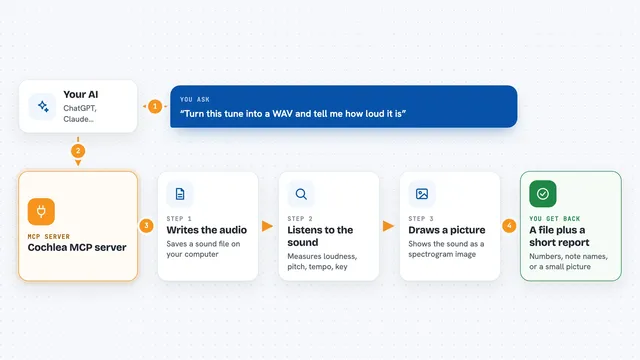
Task: Click the "Draws a picture" heading
Action: 447,230
